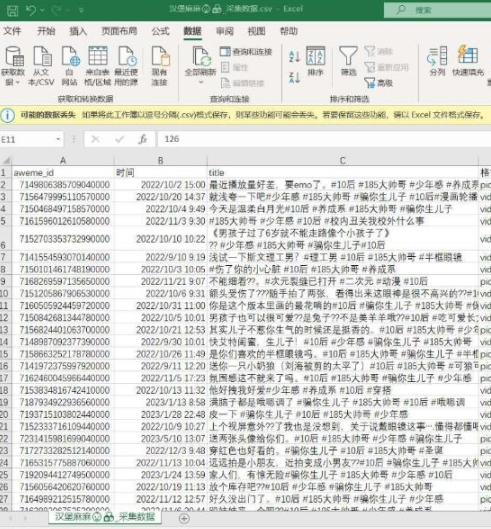
Task: Add a new sheet with plus button
Action: [184, 519]
